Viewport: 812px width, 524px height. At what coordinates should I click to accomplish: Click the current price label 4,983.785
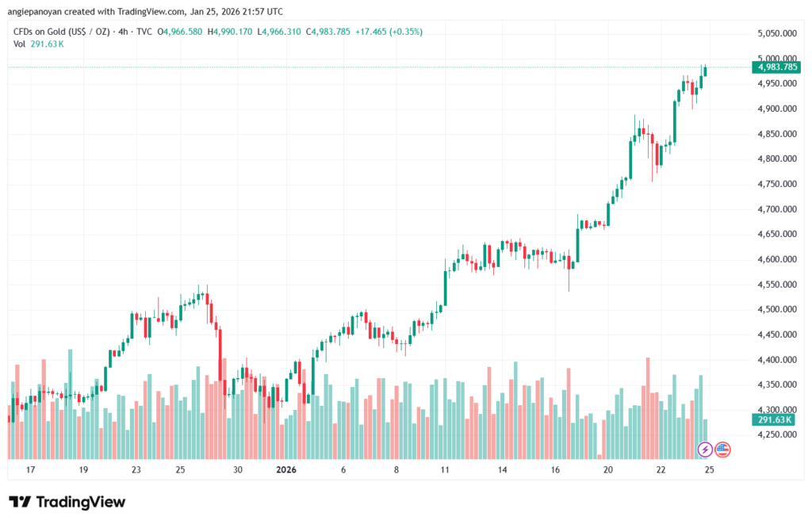click(777, 67)
